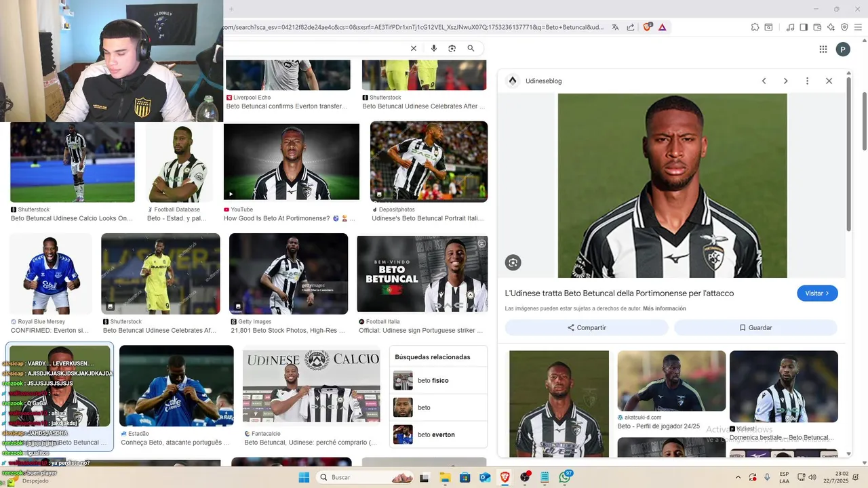Open Depositphotos 'Udinese's Beto Betuncal Portrait' image
Image resolution: width=868 pixels, height=488 pixels.
pos(429,161)
